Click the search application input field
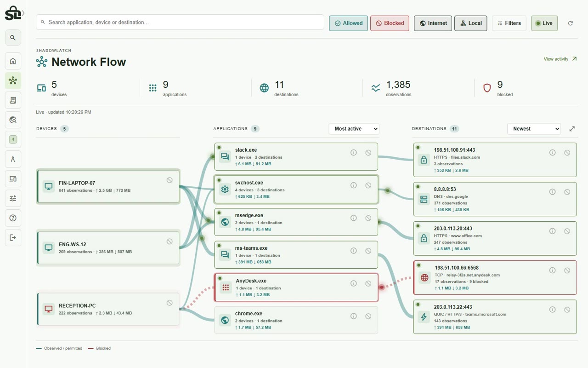588x368 pixels. pyautogui.click(x=180, y=22)
